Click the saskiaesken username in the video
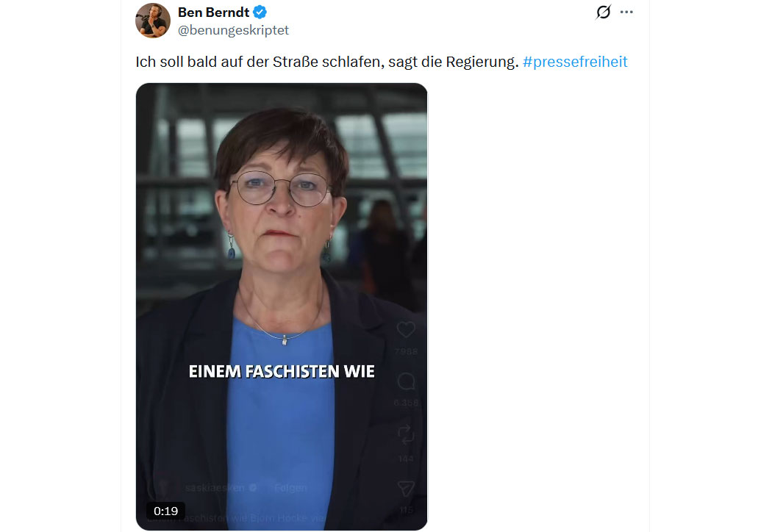 [x=215, y=488]
